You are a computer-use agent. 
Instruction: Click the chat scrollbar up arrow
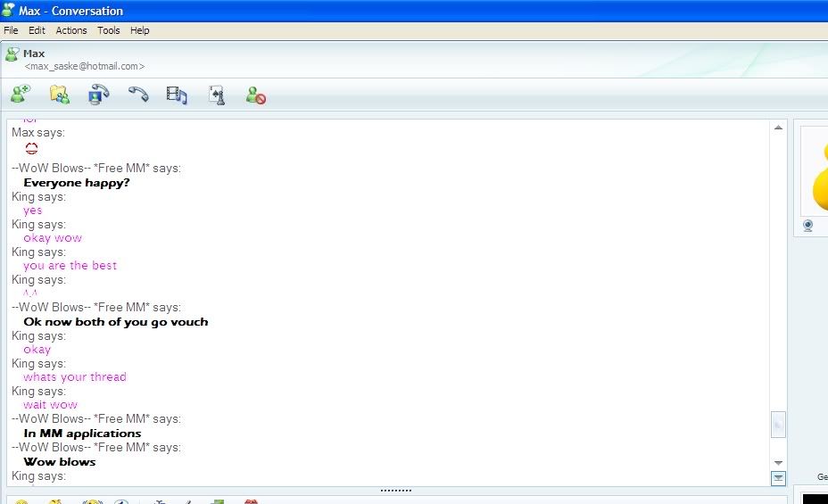[778, 128]
